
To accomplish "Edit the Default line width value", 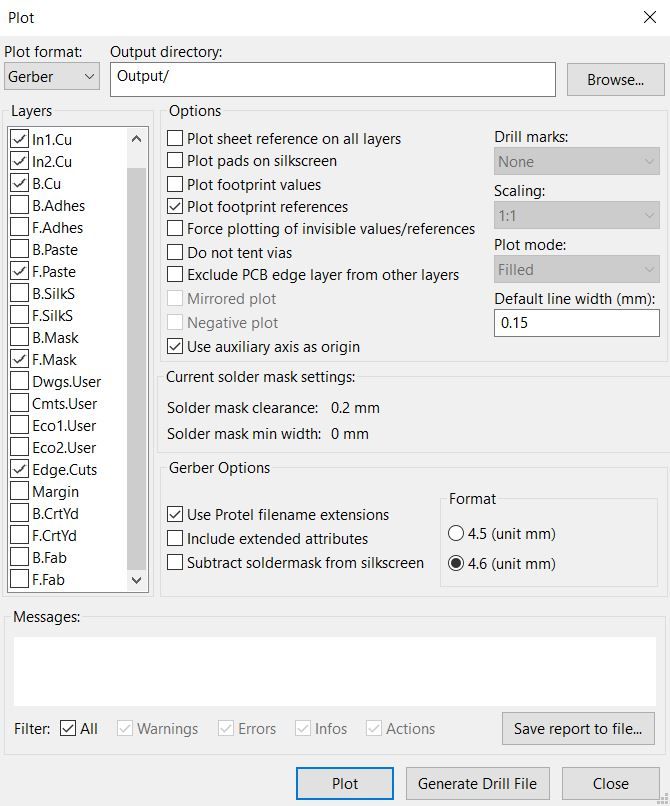I will (x=577, y=323).
